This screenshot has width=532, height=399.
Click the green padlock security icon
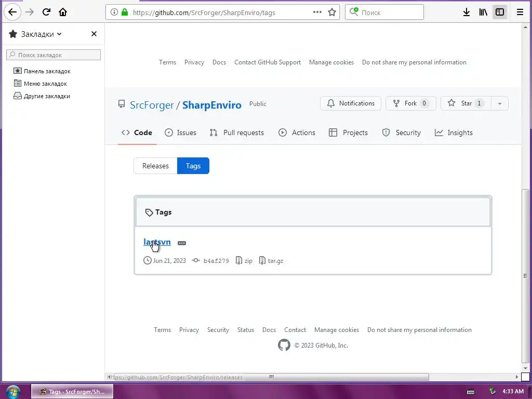[125, 12]
